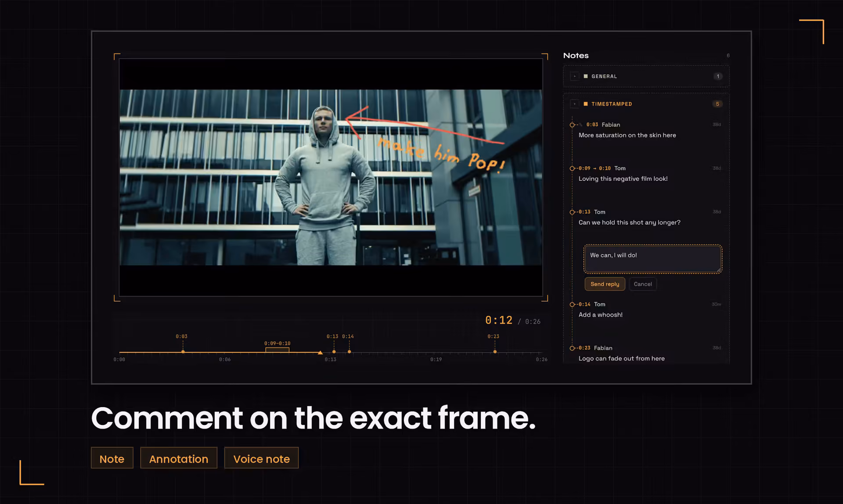Click the Notes panel heading
Viewport: 843px width, 504px height.
tap(576, 56)
